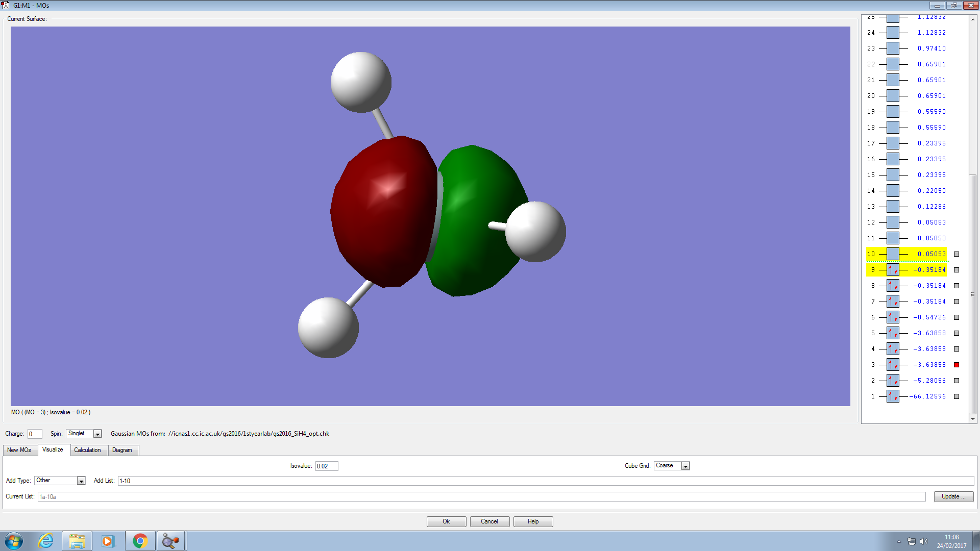Open GaussView taskbar icon
Viewport: 980px width, 551px height.
point(171,541)
